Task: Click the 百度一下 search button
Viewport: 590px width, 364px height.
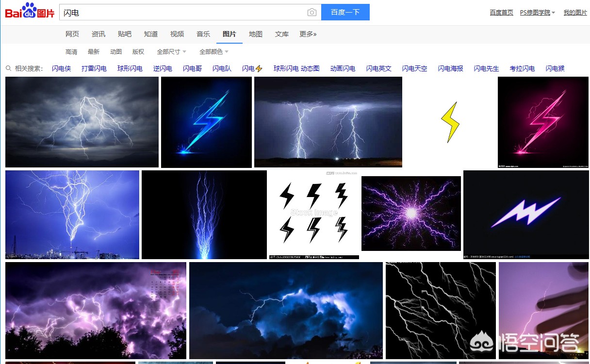Action: (345, 12)
